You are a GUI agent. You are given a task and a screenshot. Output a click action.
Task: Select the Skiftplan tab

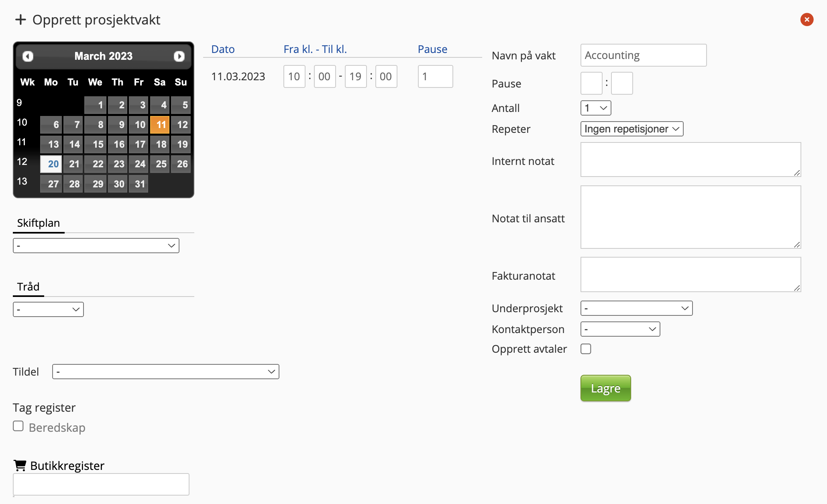coord(39,223)
